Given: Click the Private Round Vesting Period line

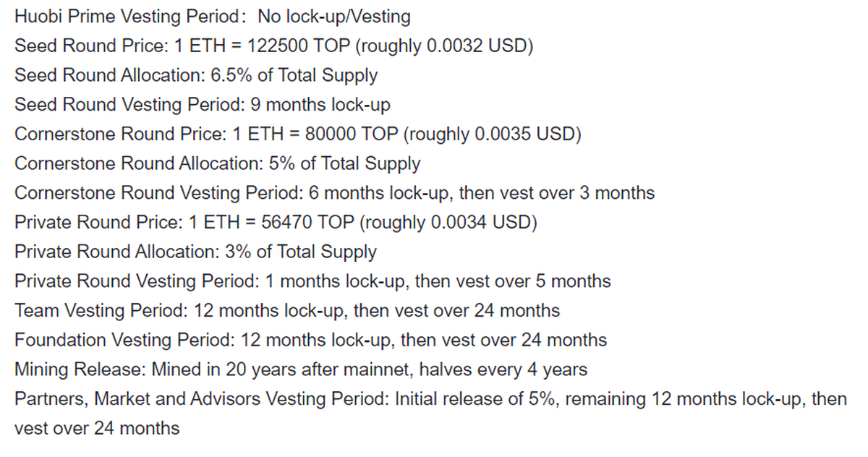Looking at the screenshot, I should (312, 281).
